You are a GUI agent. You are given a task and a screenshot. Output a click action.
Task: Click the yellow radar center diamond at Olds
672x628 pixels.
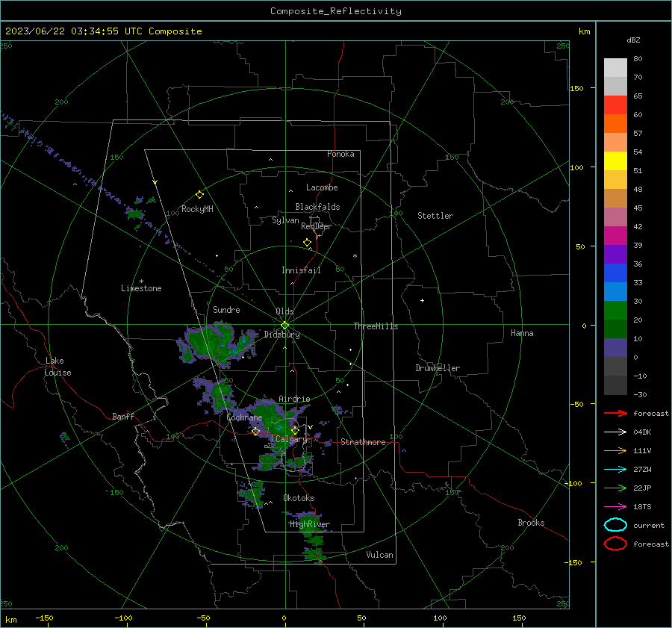pyautogui.click(x=285, y=325)
